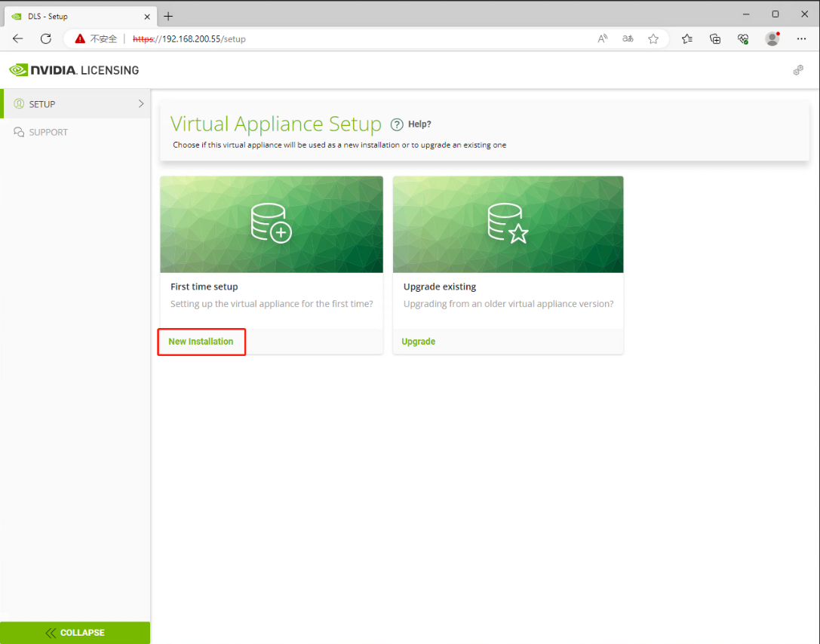
Task: Select the DLS - Setup browser tab
Action: [75, 16]
